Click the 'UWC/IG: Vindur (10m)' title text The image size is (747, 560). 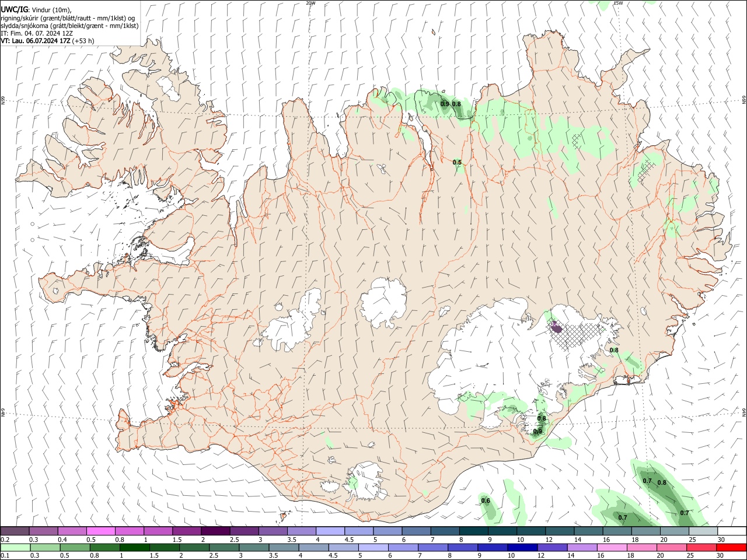36,9
